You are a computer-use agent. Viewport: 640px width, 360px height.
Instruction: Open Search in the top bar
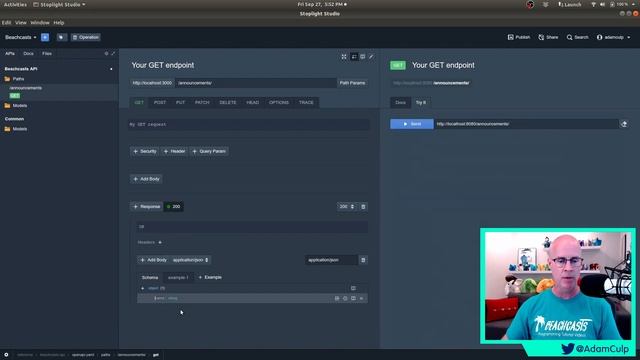click(577, 37)
